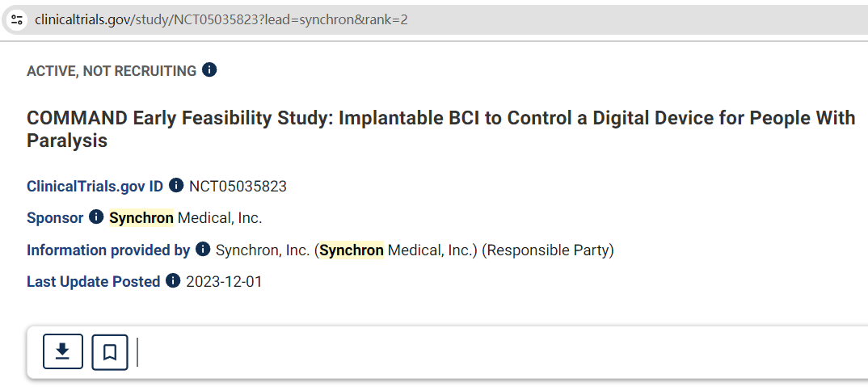
Task: Open info tooltip beside Active, Not Recruiting status
Action: point(209,70)
